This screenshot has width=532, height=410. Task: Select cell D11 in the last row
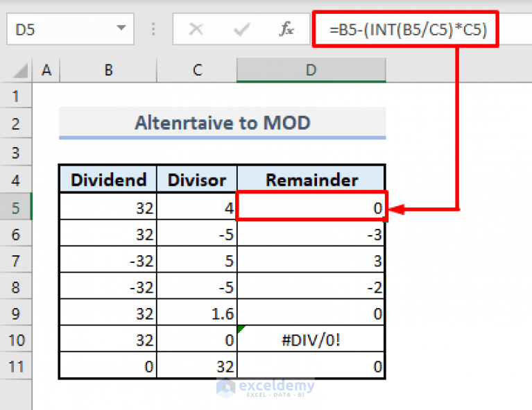pos(311,366)
